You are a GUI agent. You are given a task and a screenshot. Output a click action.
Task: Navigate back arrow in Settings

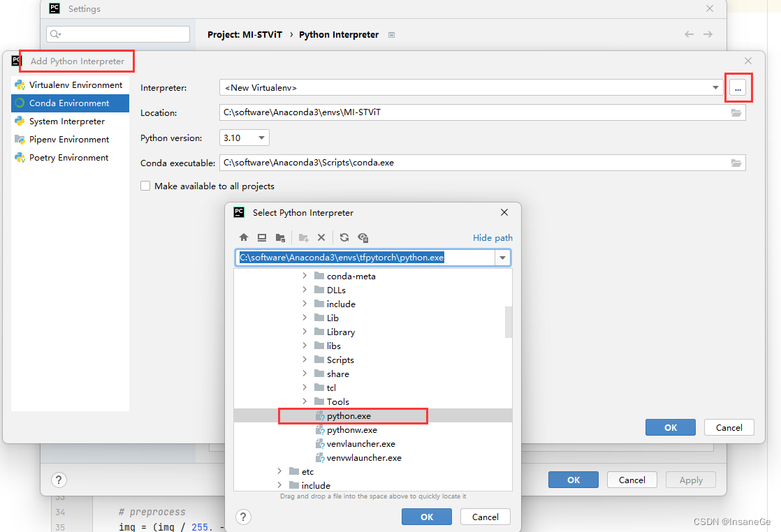689,34
